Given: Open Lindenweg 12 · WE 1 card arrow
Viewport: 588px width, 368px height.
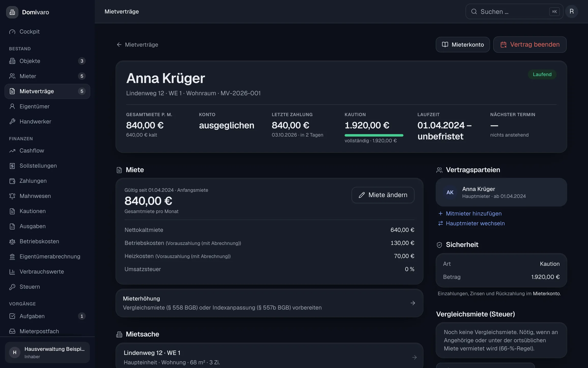Looking at the screenshot, I should [x=414, y=357].
